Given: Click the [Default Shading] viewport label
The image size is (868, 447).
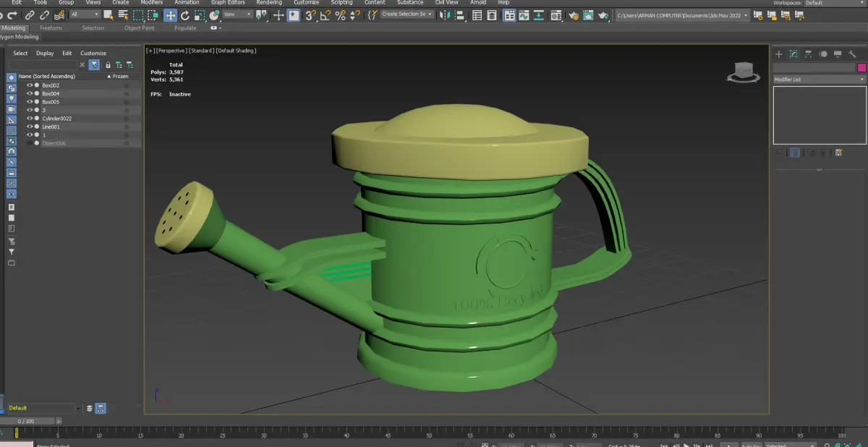Looking at the screenshot, I should coord(237,51).
